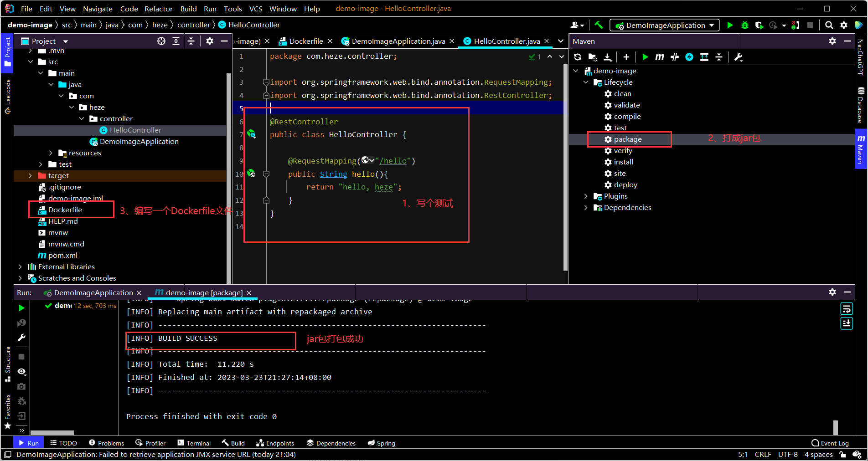Screen dimensions: 868x461
Task: Hide the Project tool window
Action: (224, 41)
